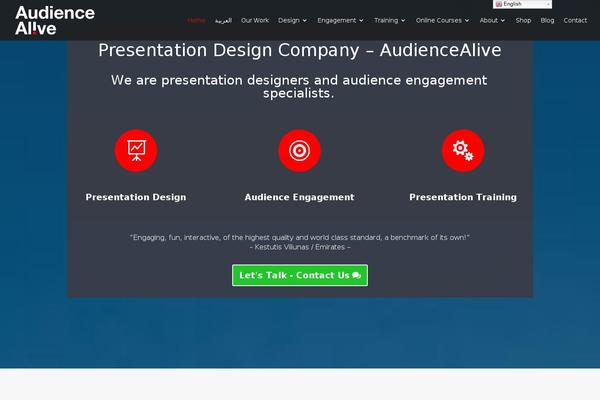Image resolution: width=600 pixels, height=400 pixels.
Task: Open the Presentation Design heading link
Action: [x=136, y=197]
